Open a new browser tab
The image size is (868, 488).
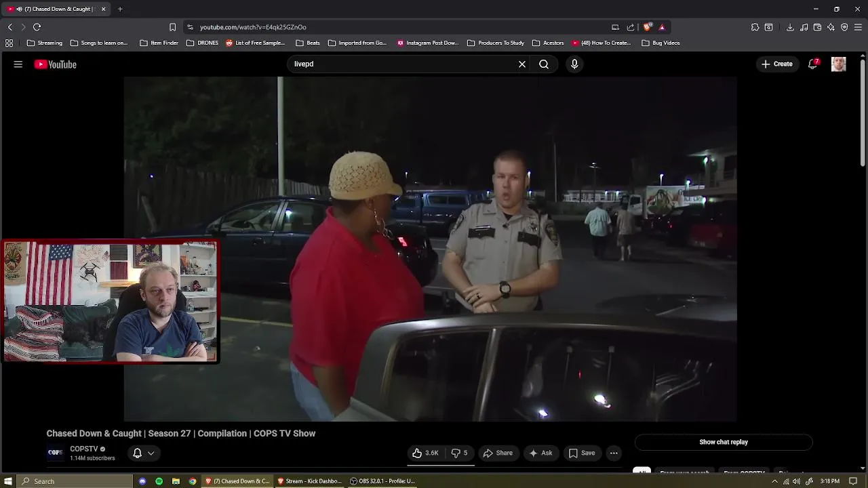120,9
